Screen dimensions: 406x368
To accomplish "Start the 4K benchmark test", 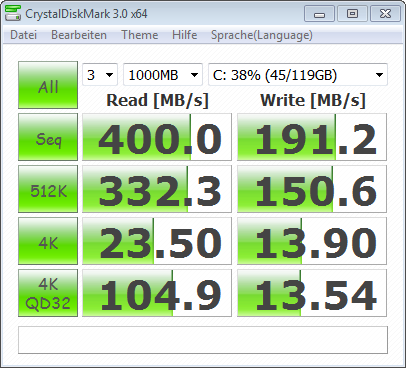I will click(48, 241).
